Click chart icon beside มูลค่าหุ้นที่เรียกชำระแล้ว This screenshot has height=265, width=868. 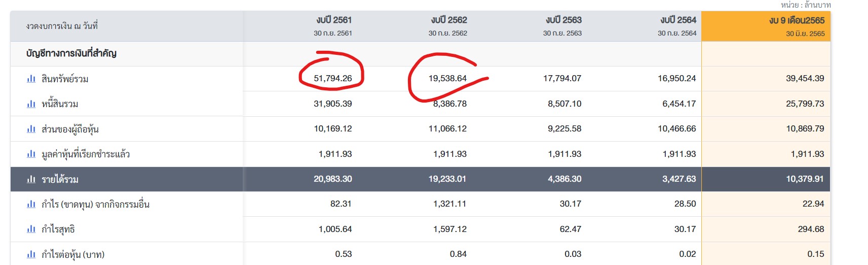[x=31, y=154]
